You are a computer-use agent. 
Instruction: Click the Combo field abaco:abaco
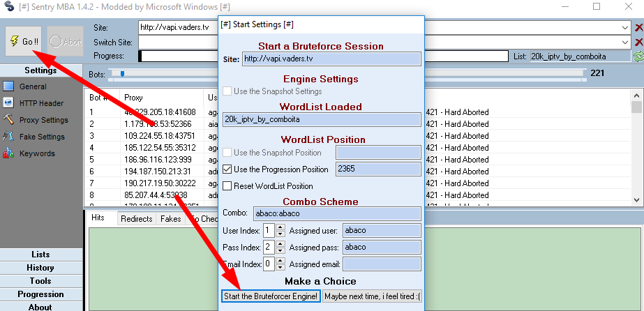click(x=337, y=213)
